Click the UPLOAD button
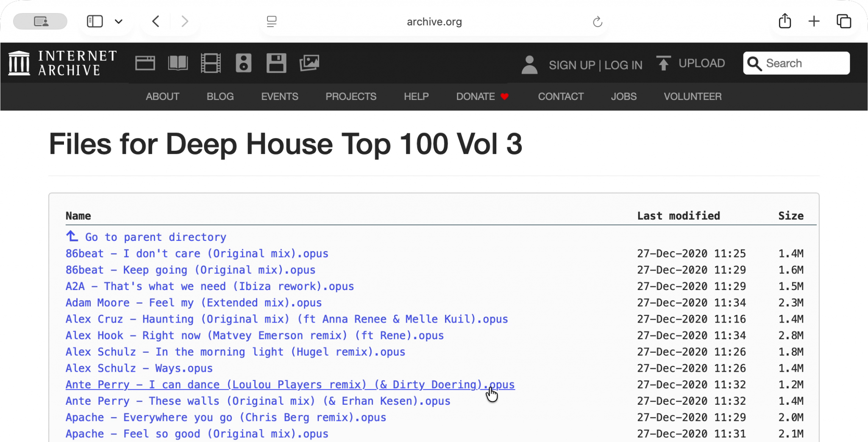 tap(691, 64)
